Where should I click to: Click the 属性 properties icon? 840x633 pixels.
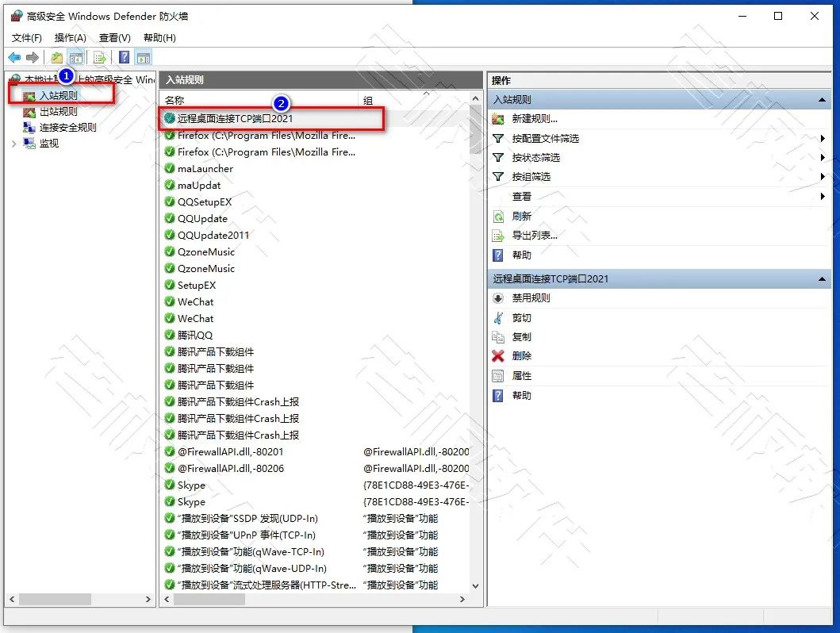pyautogui.click(x=498, y=376)
